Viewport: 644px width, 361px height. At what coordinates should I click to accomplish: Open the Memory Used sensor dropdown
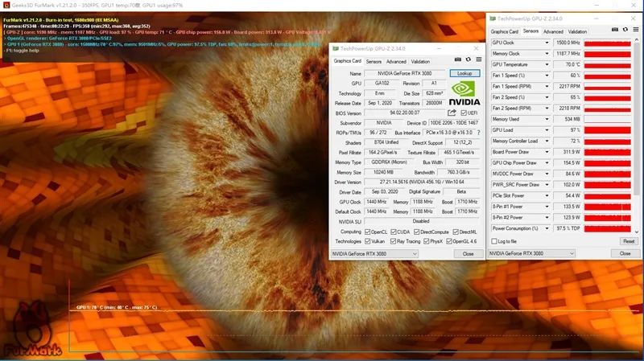547,119
